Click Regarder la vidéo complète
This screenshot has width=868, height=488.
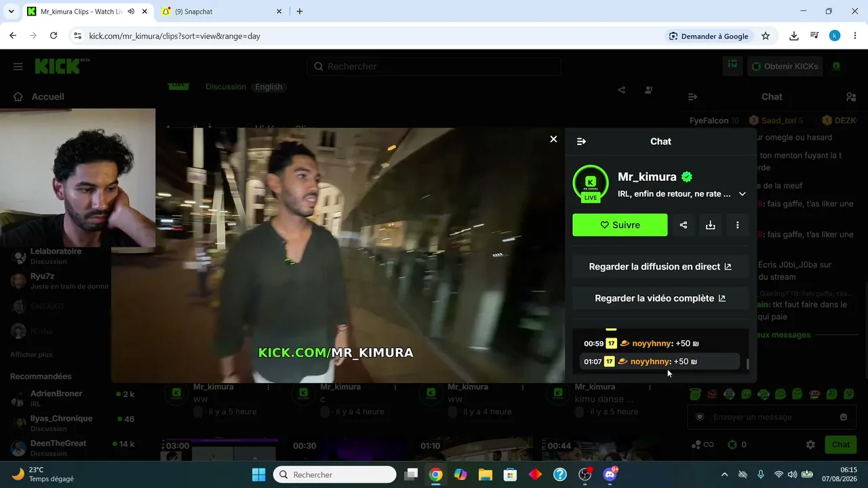[660, 298]
